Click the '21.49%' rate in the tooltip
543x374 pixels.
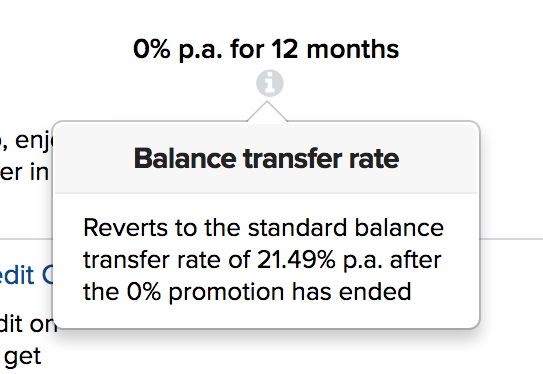296,260
